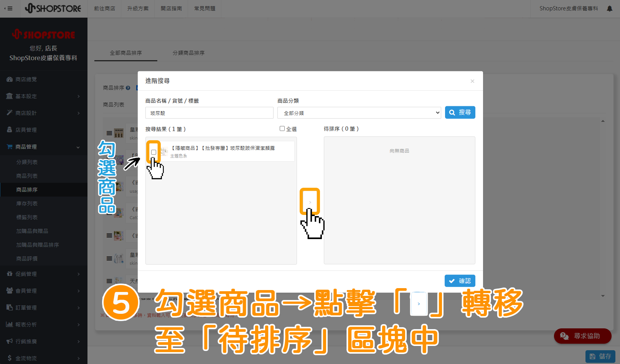The height and width of the screenshot is (364, 620).
Task: Open 前往商店 in top menu
Action: (x=104, y=8)
